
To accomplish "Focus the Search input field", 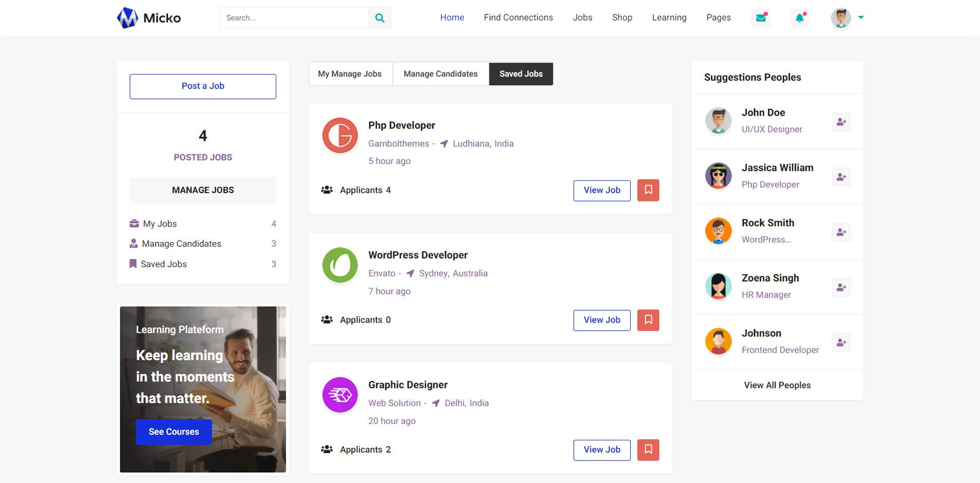I will [294, 18].
